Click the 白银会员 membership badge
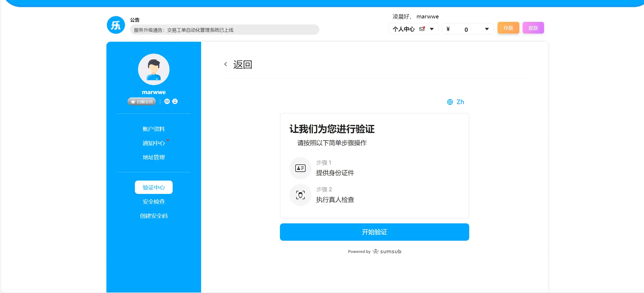This screenshot has height=293, width=644. [x=141, y=101]
